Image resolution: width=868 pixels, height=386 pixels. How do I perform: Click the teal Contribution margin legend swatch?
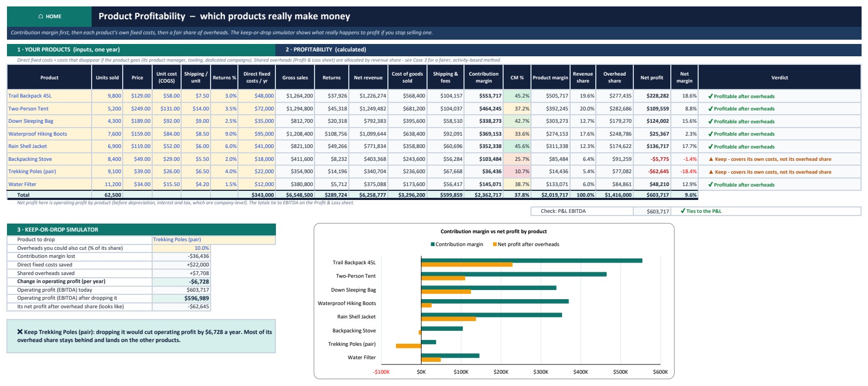click(432, 244)
